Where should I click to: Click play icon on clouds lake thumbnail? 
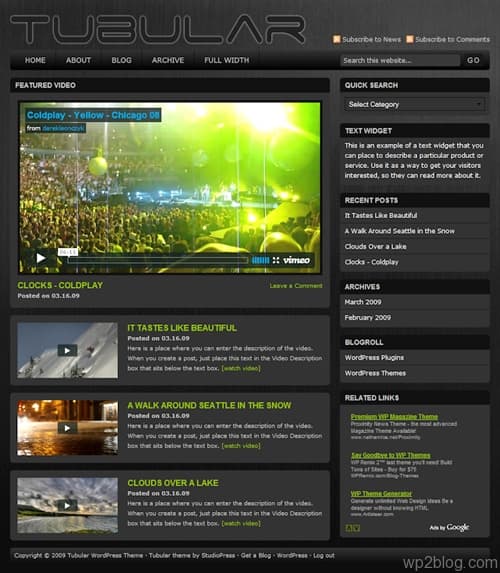pos(67,505)
